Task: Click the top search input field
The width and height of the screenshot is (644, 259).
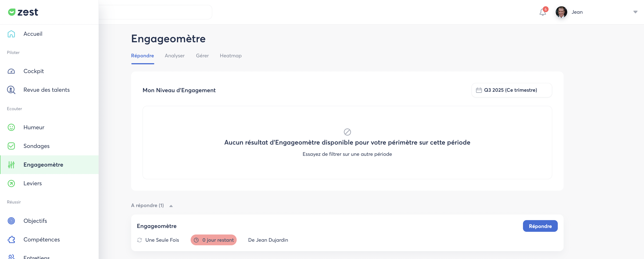Action: click(x=155, y=12)
